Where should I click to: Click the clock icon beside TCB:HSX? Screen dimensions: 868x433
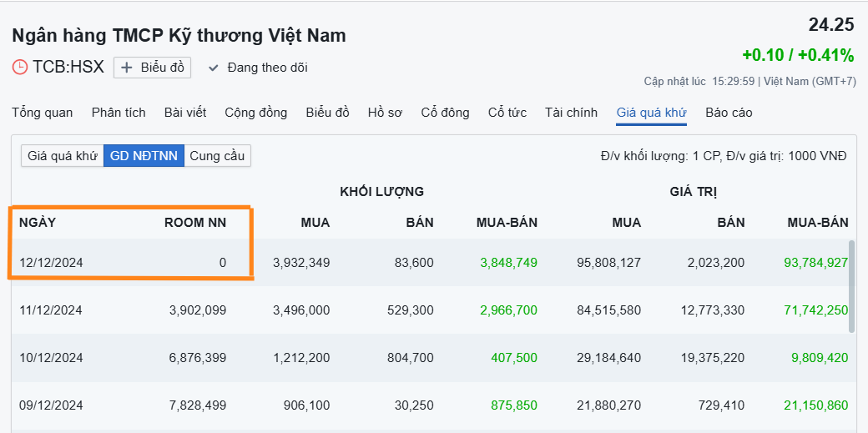19,68
